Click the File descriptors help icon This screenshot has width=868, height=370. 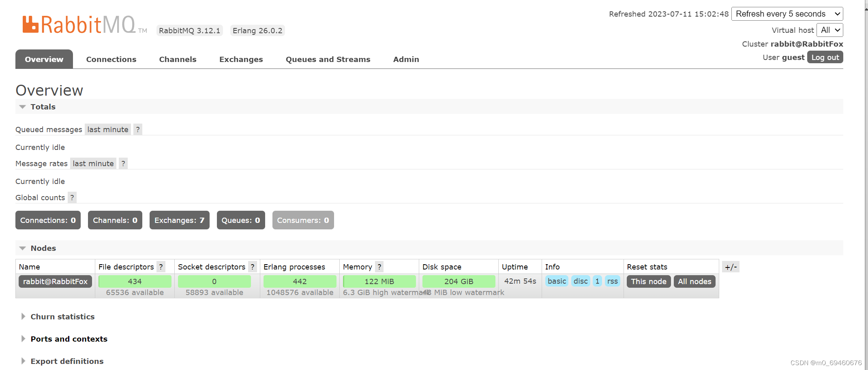pyautogui.click(x=161, y=267)
